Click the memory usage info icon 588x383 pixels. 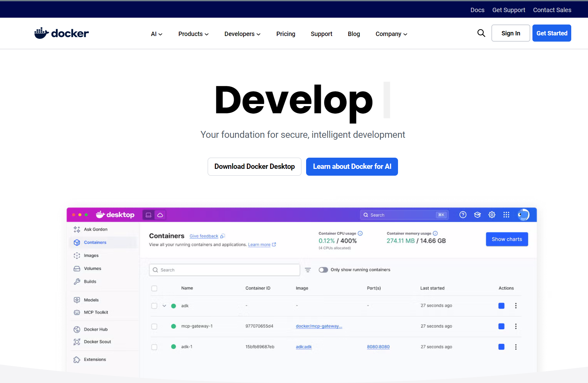coord(435,233)
